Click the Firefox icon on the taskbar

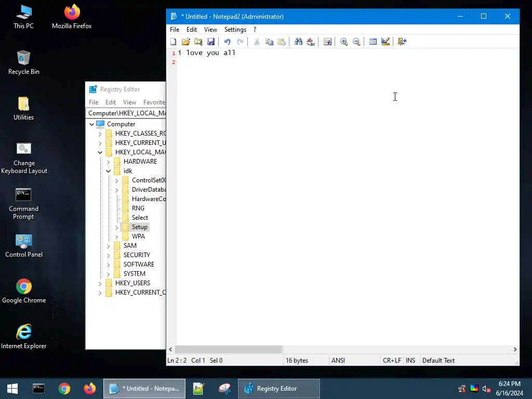[89, 389]
